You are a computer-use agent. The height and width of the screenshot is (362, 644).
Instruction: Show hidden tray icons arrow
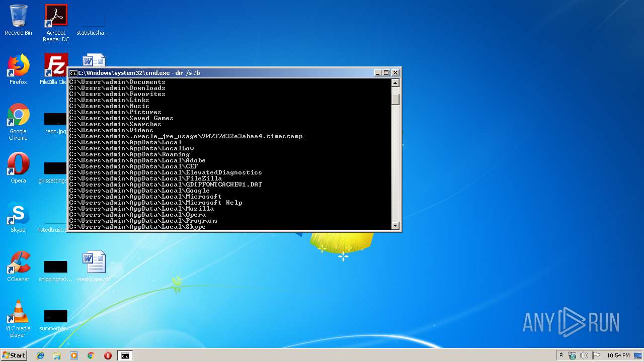(x=561, y=355)
